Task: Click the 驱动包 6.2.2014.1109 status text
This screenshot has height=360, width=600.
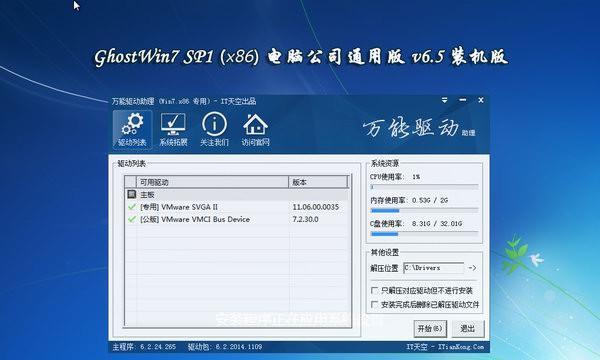Action: pos(225,347)
